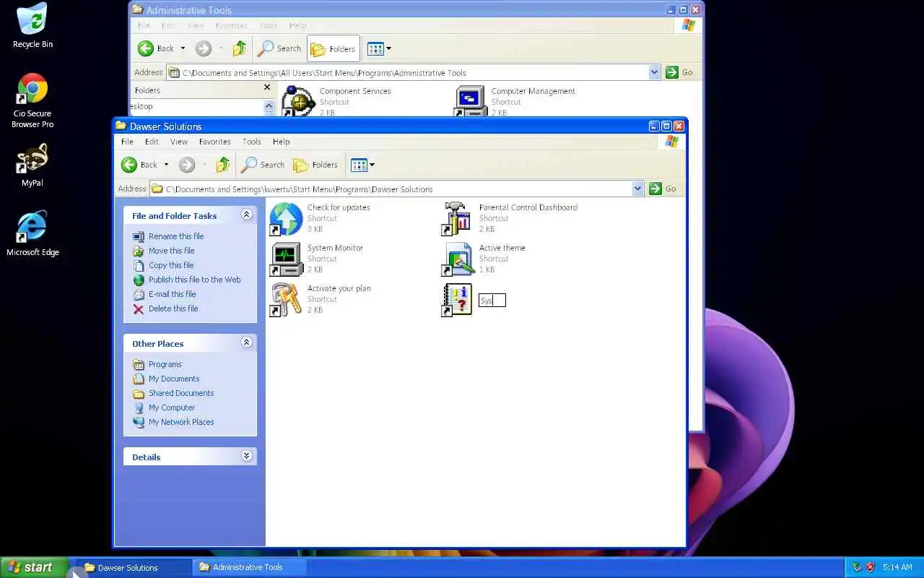This screenshot has width=924, height=578.
Task: Click Search in Administrative Tools toolbar
Action: [x=279, y=48]
